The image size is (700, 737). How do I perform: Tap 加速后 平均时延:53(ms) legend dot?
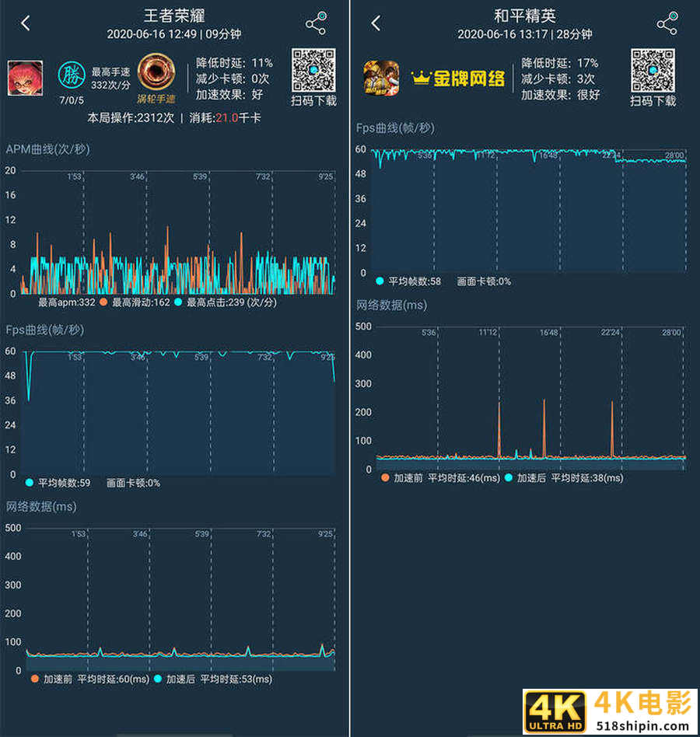coord(158,679)
